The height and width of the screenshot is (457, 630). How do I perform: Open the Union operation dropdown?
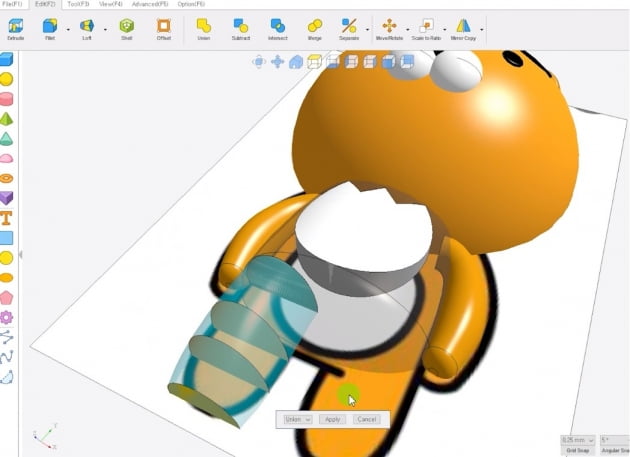pos(297,420)
